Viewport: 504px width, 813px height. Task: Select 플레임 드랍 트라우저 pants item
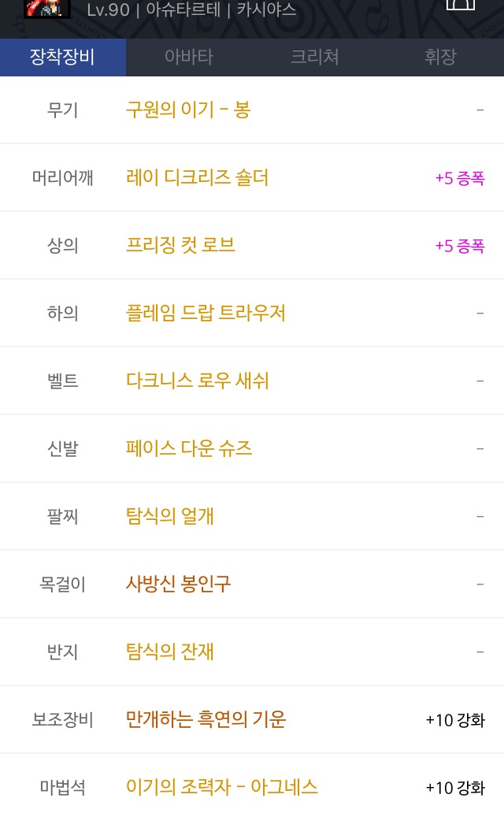click(206, 314)
